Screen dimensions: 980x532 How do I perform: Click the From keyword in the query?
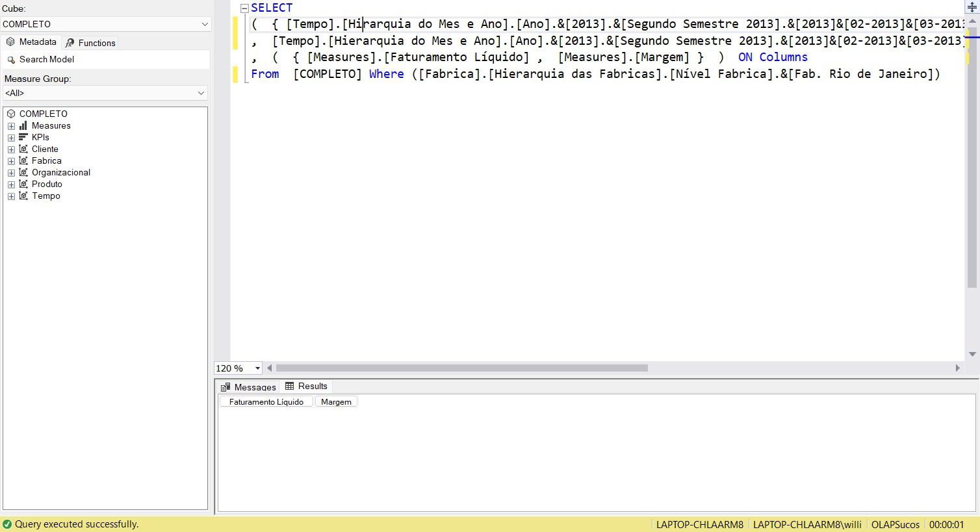tap(265, 74)
